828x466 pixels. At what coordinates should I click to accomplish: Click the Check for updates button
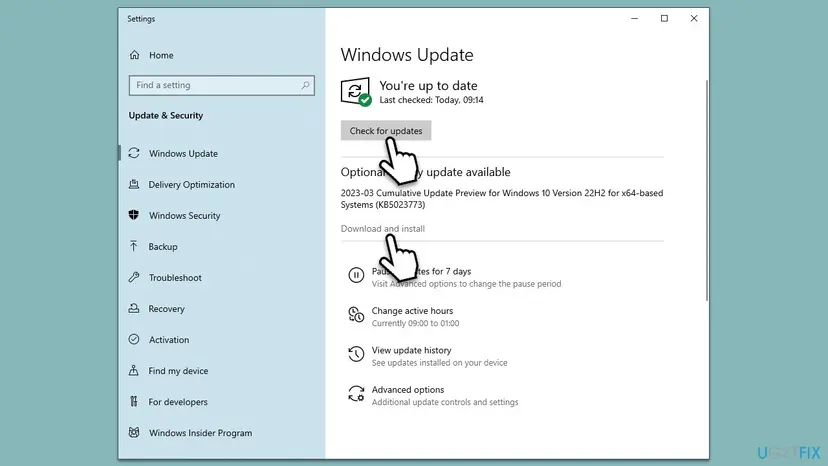click(x=386, y=131)
